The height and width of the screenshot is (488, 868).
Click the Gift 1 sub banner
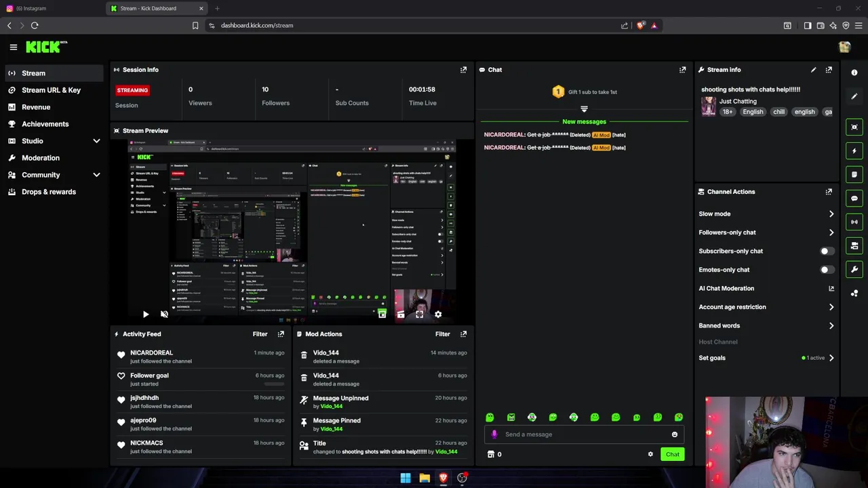click(x=584, y=92)
